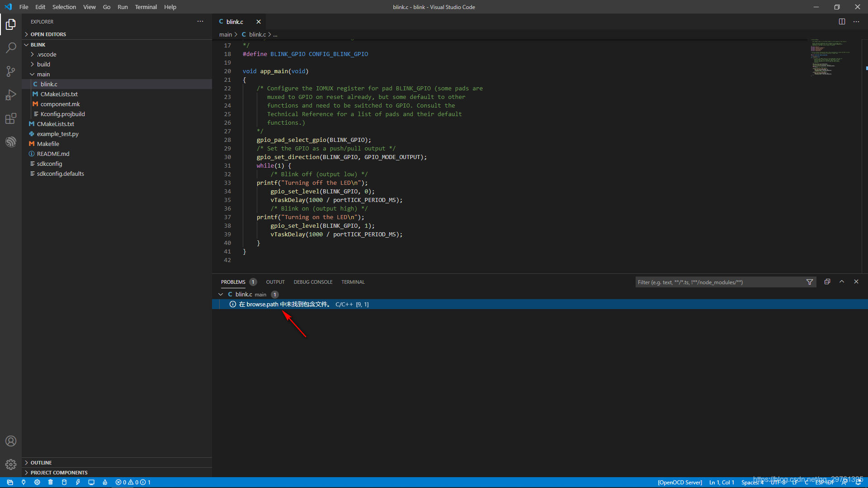Collapse the main folder
Viewport: 868px width, 488px height.
[x=117, y=74]
